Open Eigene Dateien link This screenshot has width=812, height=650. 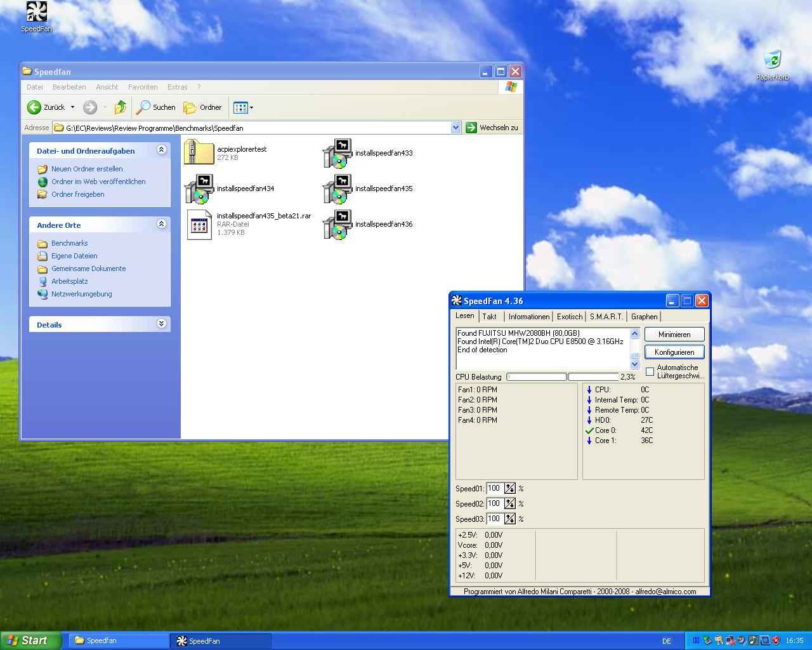point(74,256)
